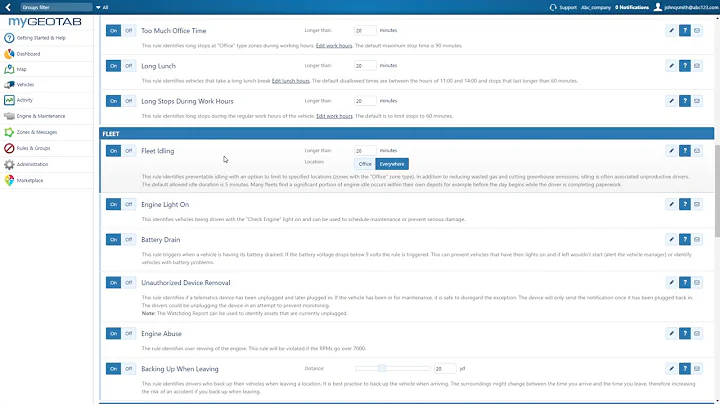720x404 pixels.
Task: Click Long Lunch minutes field
Action: 365,66
